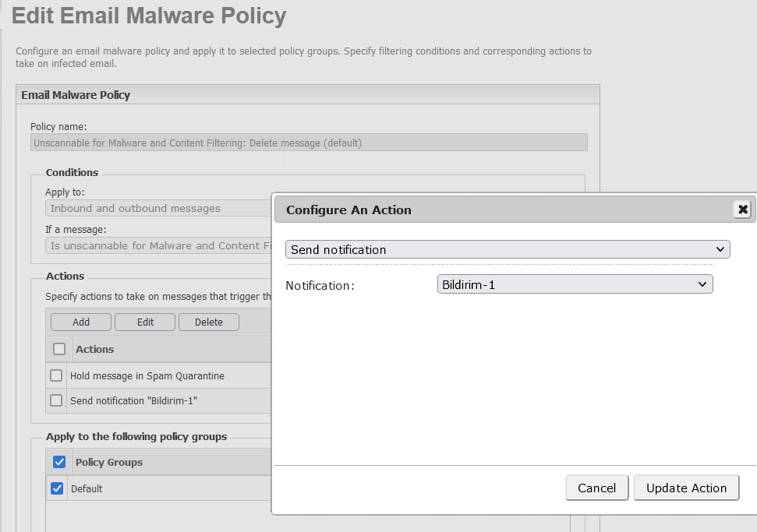Check the Hold message in Spam Quarantine checkbox
This screenshot has height=532, width=757.
(56, 375)
